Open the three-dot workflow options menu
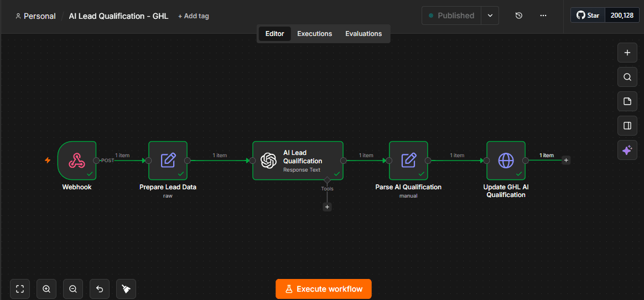This screenshot has width=644, height=300. pos(543,15)
